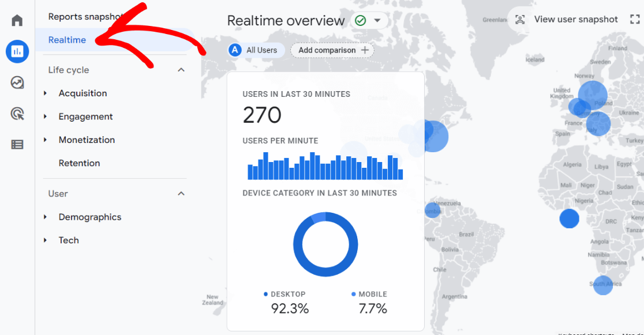Select the Reports icon in the navigation rail
This screenshot has width=644, height=335.
pos(17,51)
